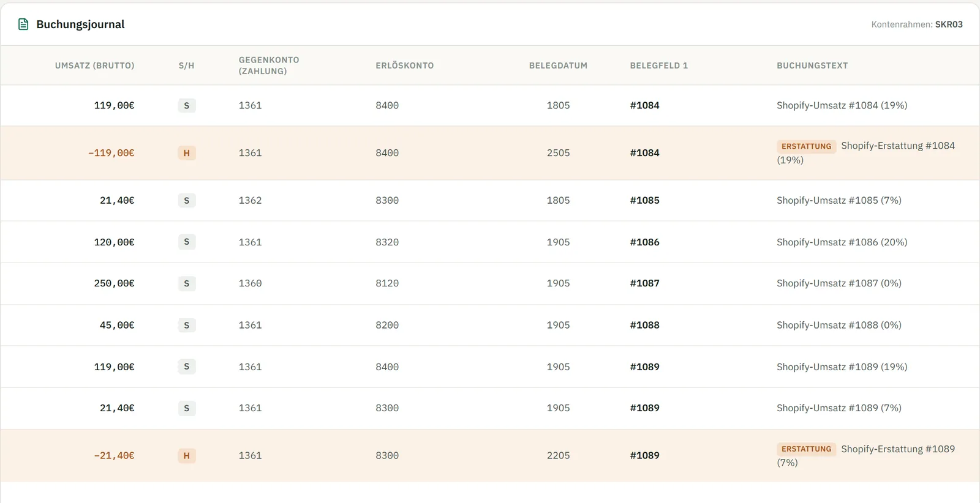The height and width of the screenshot is (503, 980).
Task: Click Erlöskonto value 8320
Action: pos(387,242)
